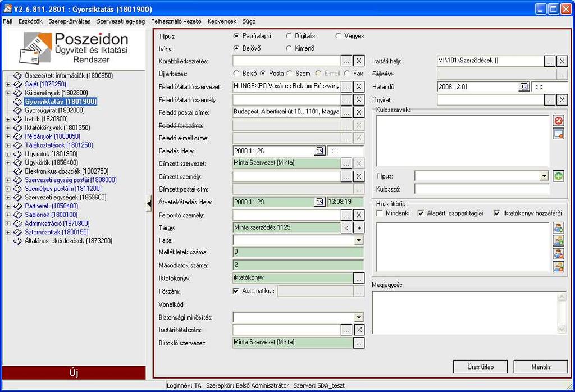Clear the Korábbi érkeztetés field
Image resolution: width=575 pixels, height=392 pixels.
(359, 61)
